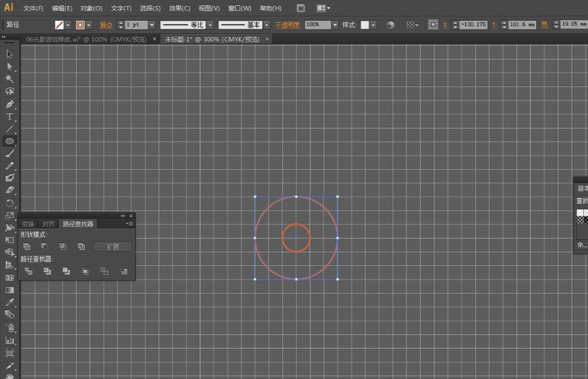Click the Unite shape mode icon

[x=27, y=246]
